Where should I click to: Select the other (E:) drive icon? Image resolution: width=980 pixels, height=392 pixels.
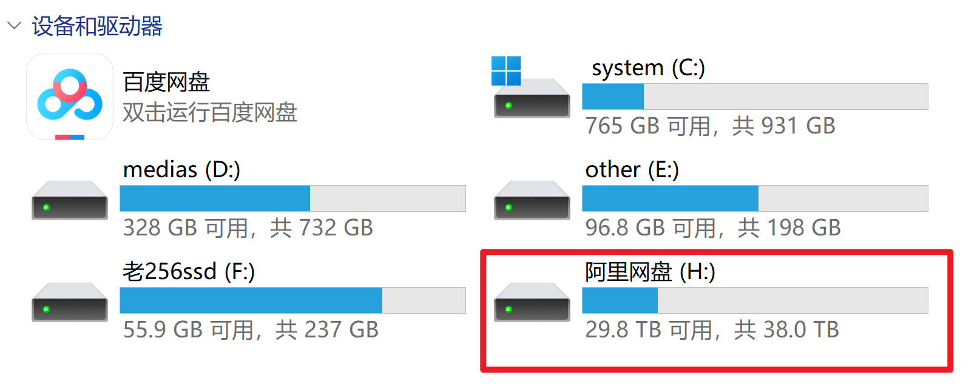click(x=532, y=200)
